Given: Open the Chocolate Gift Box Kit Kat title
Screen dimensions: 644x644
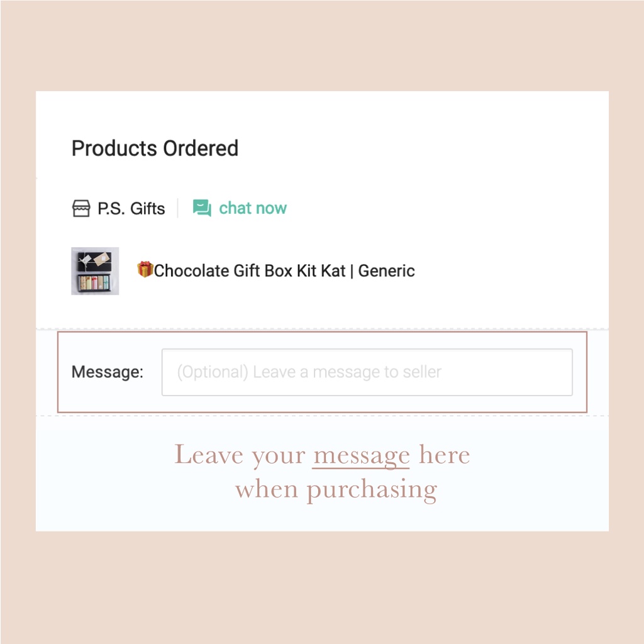Looking at the screenshot, I should point(248,271).
